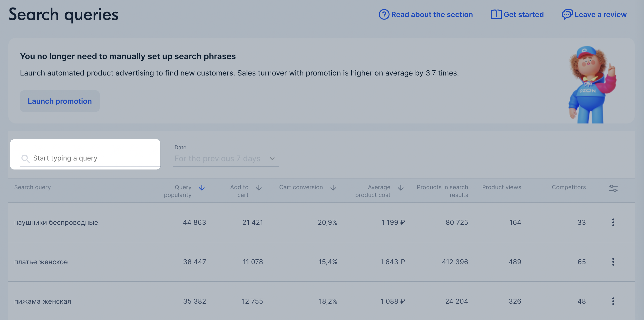Sort by Average product cost arrow
Viewport: 644px width, 320px height.
[x=401, y=188]
